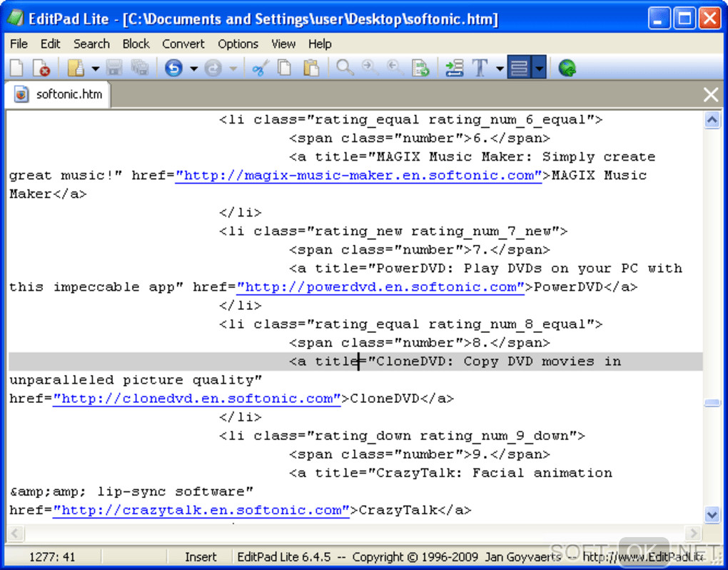Open Search with magnifying glass icon
Image resolution: width=728 pixels, height=570 pixels.
345,68
